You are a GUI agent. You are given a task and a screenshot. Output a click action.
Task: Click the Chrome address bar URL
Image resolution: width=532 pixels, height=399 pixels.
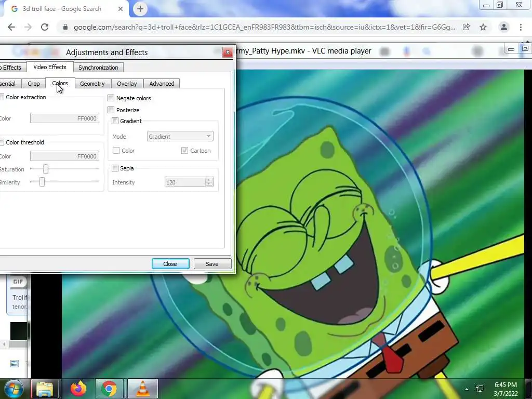click(x=264, y=27)
